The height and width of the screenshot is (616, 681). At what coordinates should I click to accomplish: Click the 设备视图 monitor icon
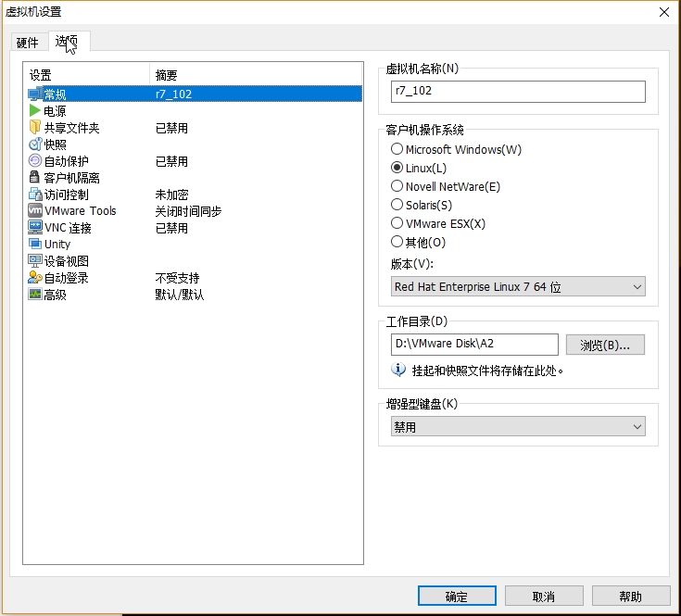point(35,260)
